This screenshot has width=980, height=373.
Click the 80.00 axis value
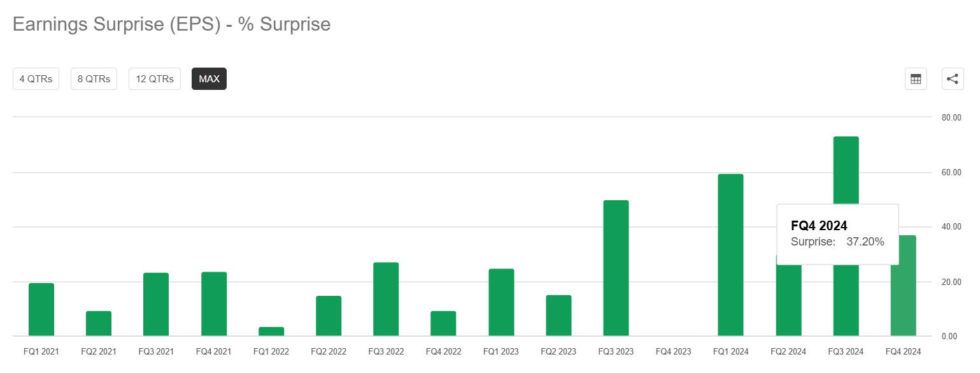coord(952,117)
